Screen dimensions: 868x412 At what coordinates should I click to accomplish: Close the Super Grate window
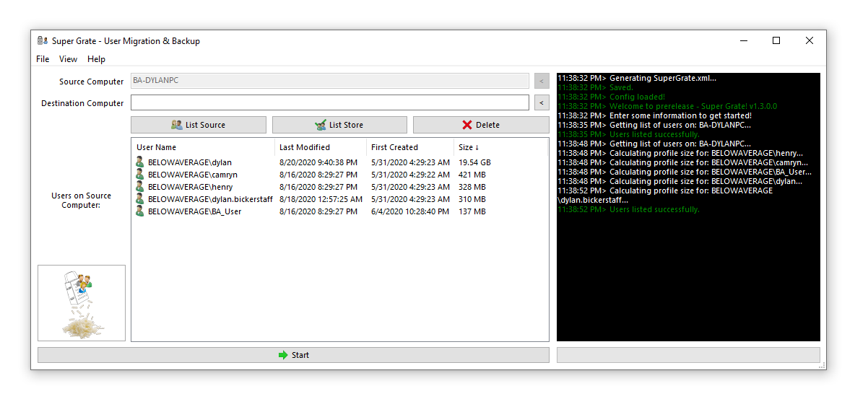pyautogui.click(x=810, y=41)
